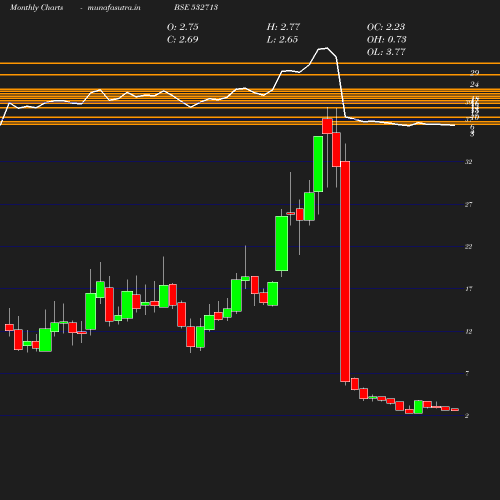Click the Monthly Charts title text
This screenshot has width=500, height=500.
(x=36, y=7)
